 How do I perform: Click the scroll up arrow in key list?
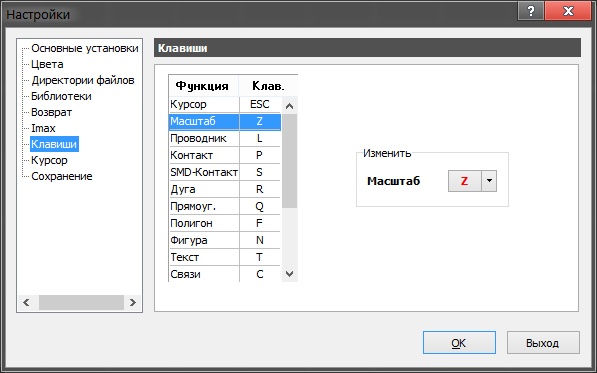coord(289,106)
